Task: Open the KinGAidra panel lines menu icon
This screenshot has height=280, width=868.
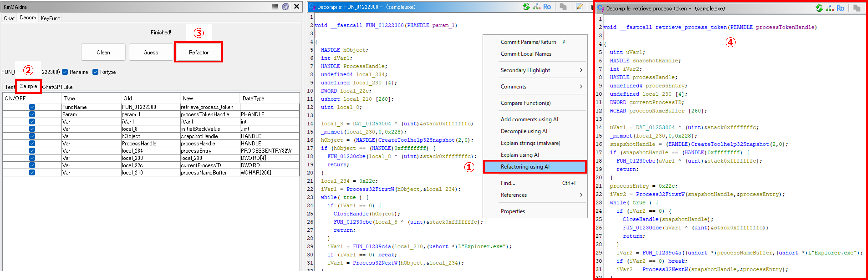Action: pos(275,7)
